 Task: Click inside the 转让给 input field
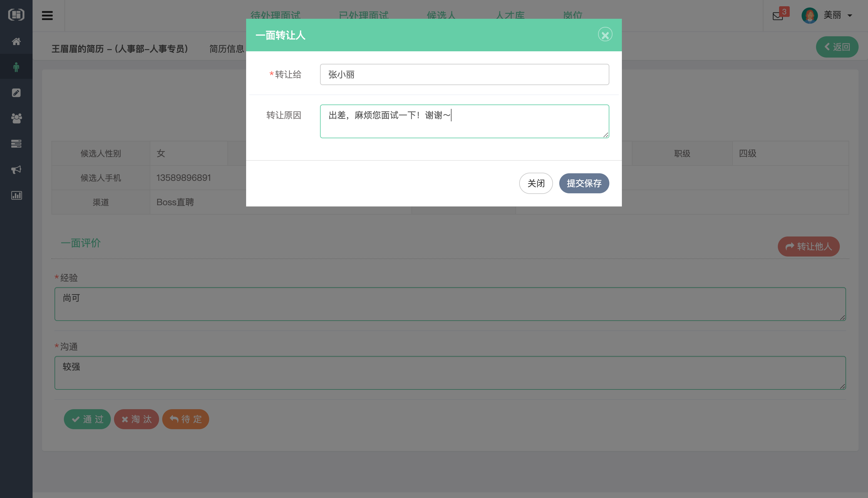click(464, 74)
